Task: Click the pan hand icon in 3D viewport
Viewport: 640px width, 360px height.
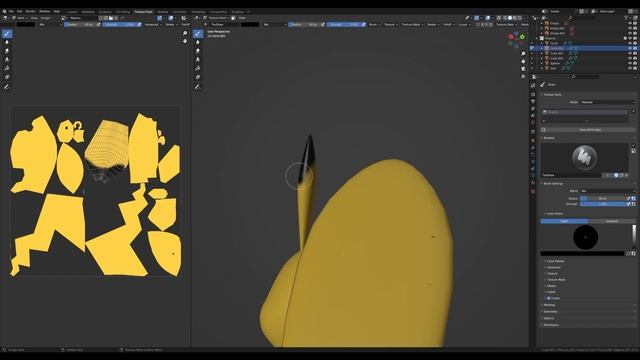Action: click(523, 61)
